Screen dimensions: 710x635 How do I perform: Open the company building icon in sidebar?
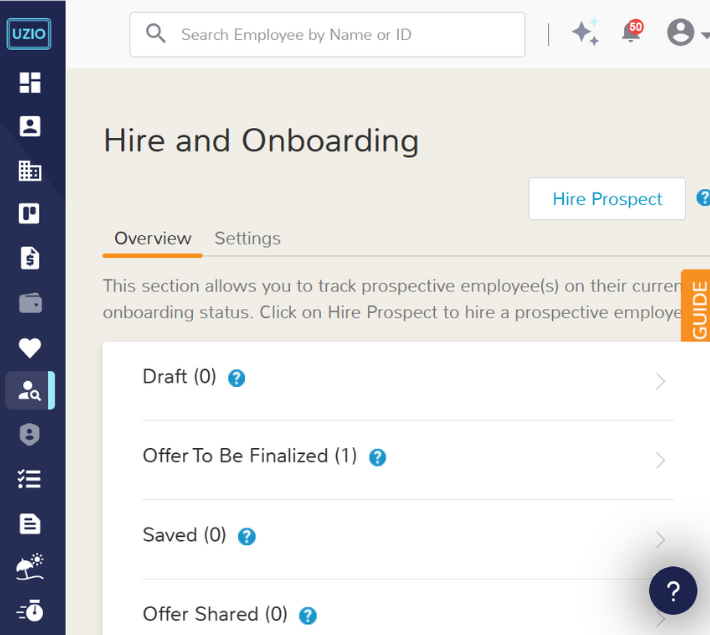30,171
